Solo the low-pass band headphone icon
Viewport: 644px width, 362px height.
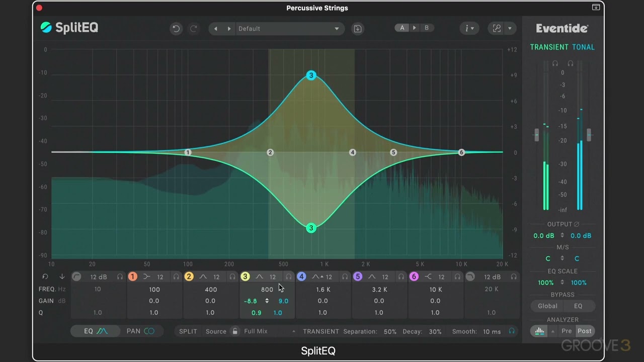(x=514, y=277)
